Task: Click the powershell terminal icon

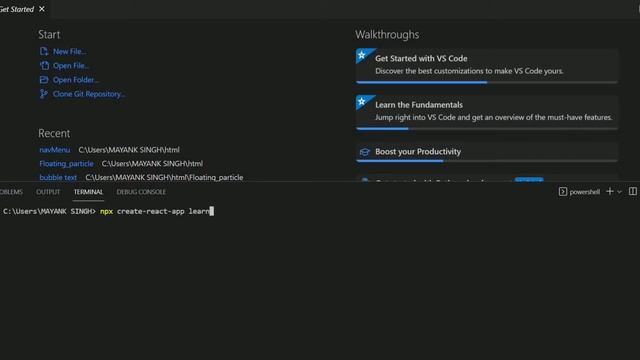Action: (x=562, y=191)
